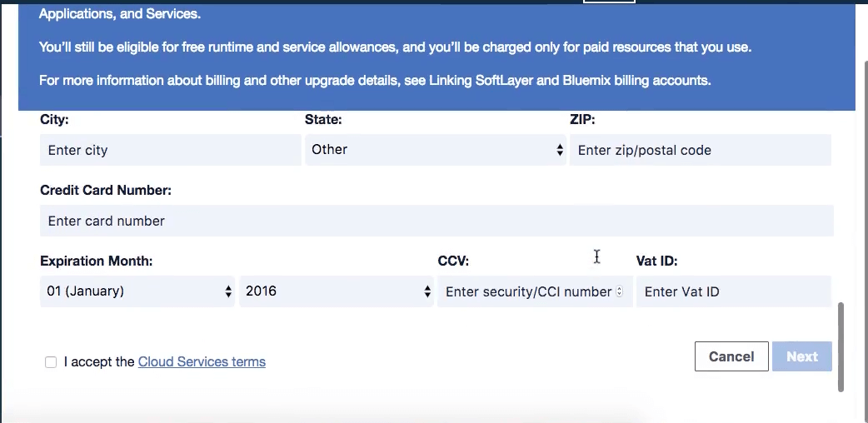
Task: Click the "Expiration Month:" label
Action: tap(96, 261)
